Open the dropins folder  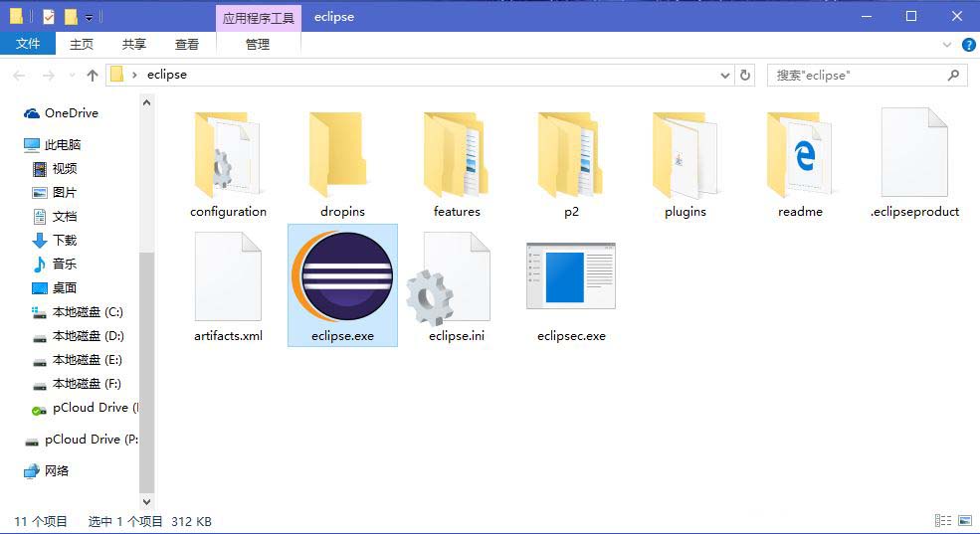342,164
